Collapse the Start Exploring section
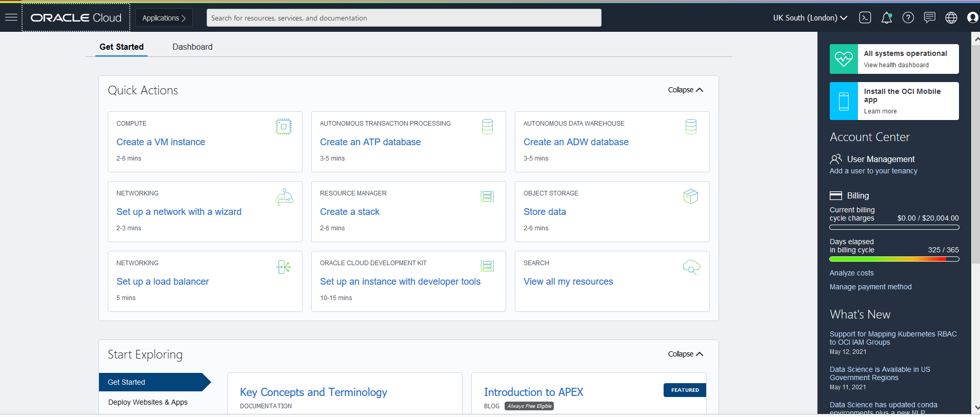This screenshot has height=417, width=980. [685, 354]
